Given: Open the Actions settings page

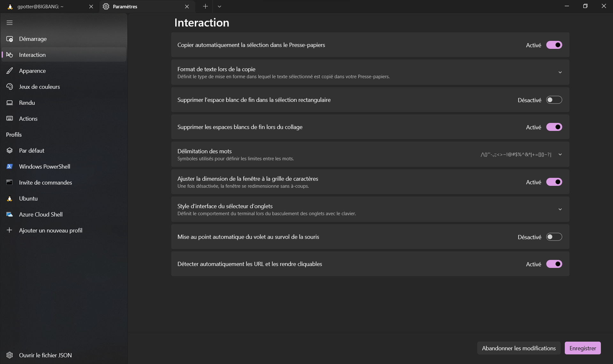Looking at the screenshot, I should click(x=64, y=119).
